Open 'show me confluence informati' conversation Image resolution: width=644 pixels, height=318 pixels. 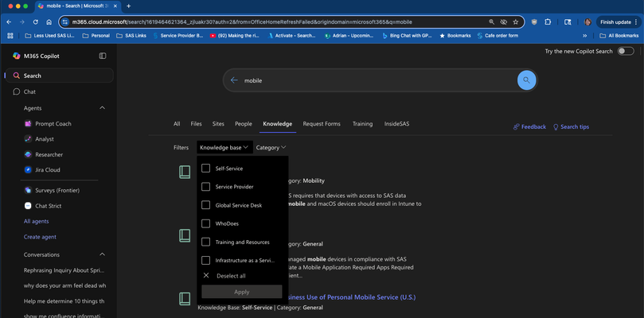pos(62,316)
